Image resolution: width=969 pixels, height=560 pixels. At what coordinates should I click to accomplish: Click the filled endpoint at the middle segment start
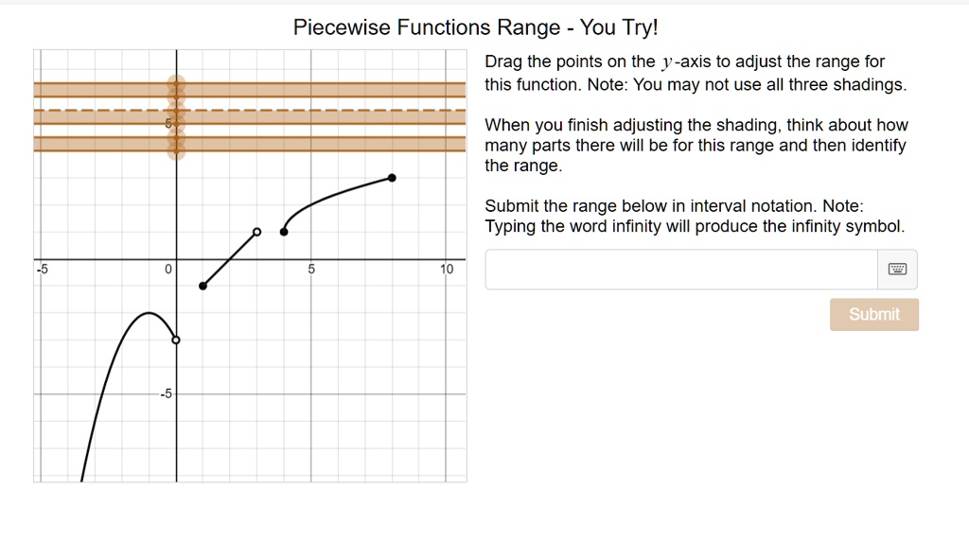click(x=202, y=284)
